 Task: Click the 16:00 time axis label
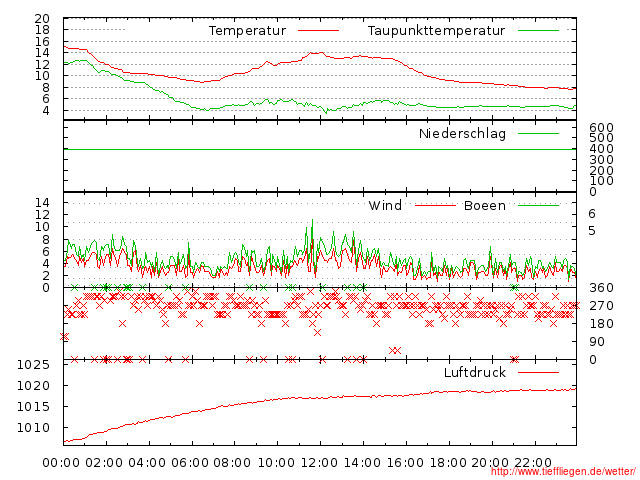[x=404, y=463]
